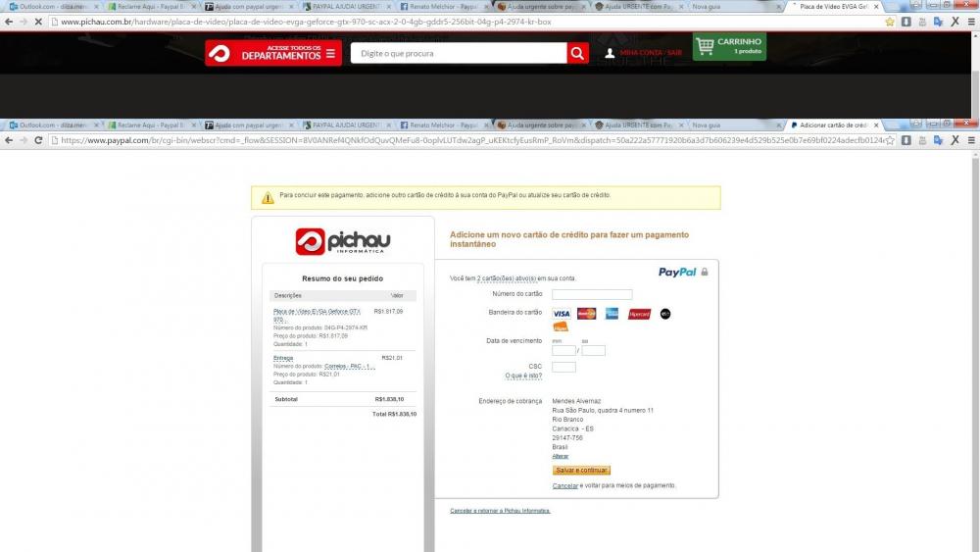This screenshot has width=980, height=552.
Task: Focus the 'Número do cartão' field
Action: click(592, 294)
